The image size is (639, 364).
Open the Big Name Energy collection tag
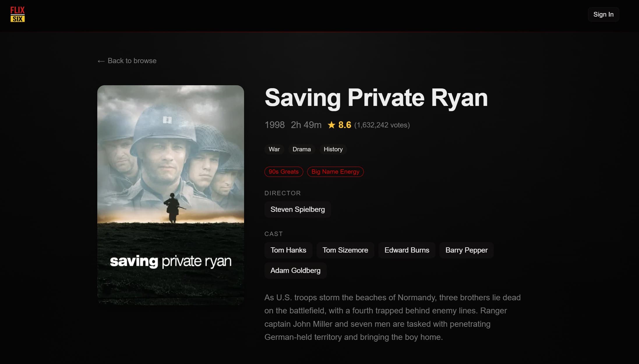coord(335,172)
